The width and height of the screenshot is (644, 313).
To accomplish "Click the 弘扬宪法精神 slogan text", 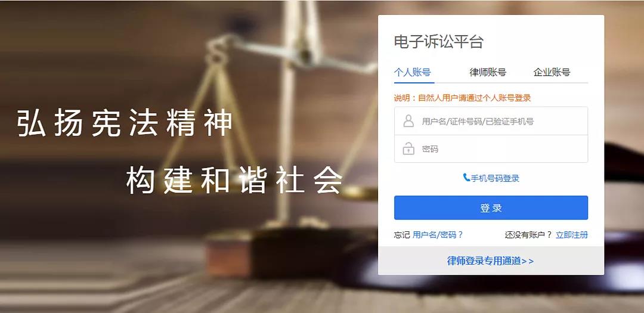I will [x=125, y=123].
